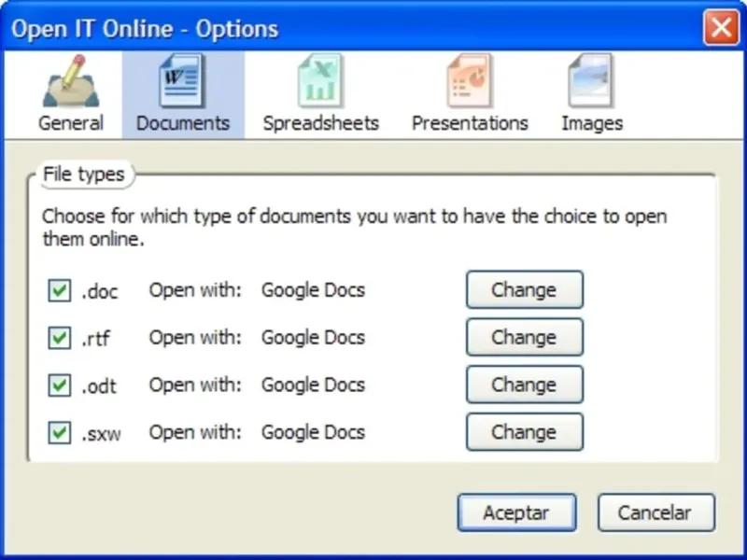Toggle the .sxw file type checkbox
Image resolution: width=747 pixels, height=560 pixels.
coord(60,432)
